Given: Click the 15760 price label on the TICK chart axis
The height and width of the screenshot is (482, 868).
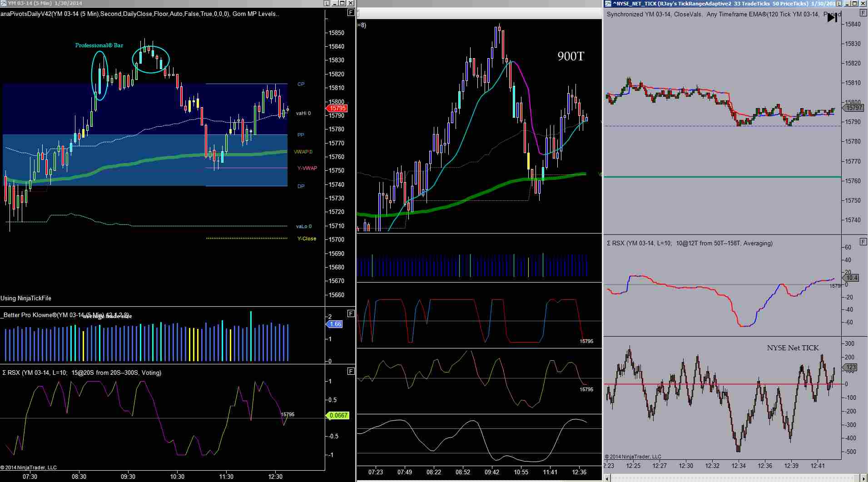Looking at the screenshot, I should coord(853,181).
